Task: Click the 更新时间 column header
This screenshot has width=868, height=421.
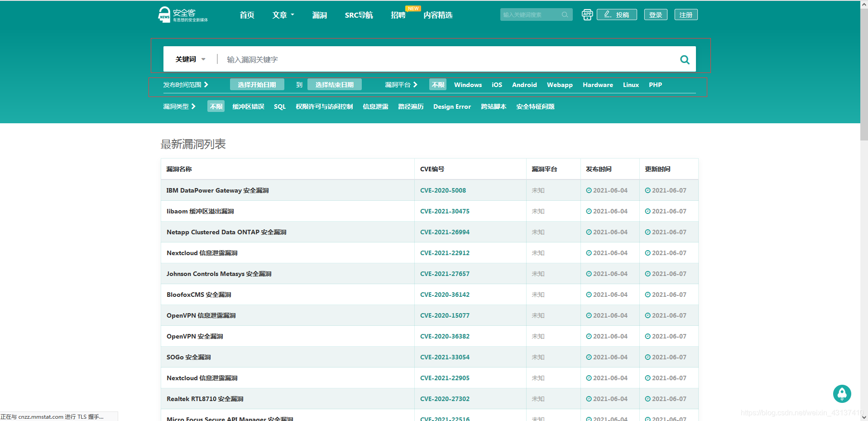Action: (x=657, y=169)
